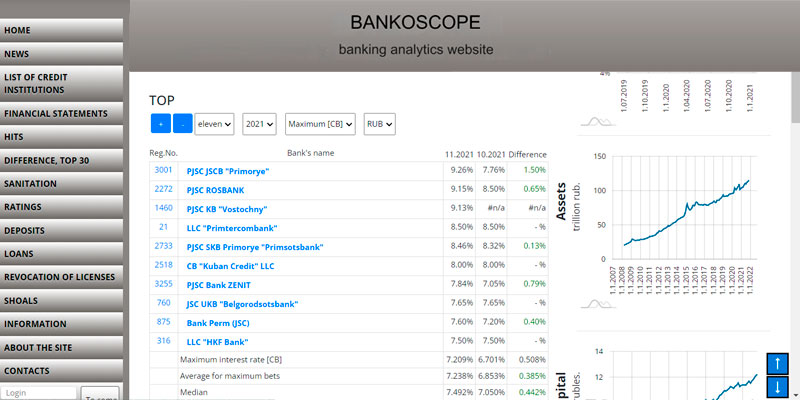Screen dimensions: 800x400
Task: Open the month dropdown showing "eleven"
Action: click(x=215, y=124)
